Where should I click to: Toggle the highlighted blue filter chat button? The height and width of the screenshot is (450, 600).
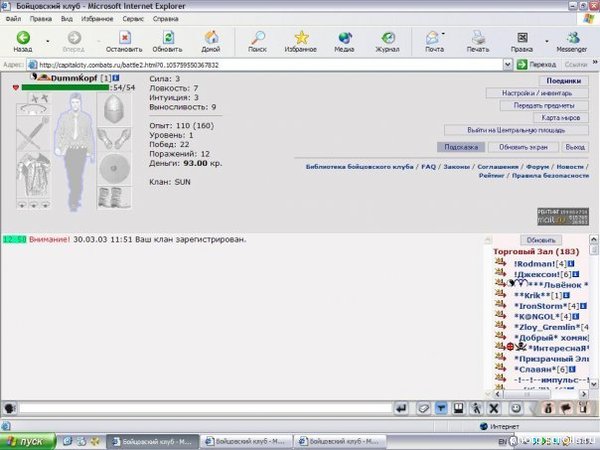coord(441,409)
